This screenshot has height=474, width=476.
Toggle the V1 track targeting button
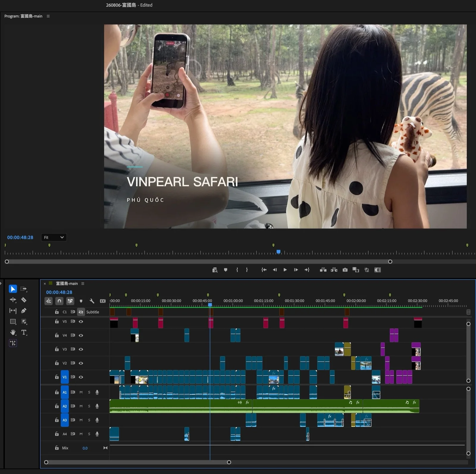coord(65,377)
